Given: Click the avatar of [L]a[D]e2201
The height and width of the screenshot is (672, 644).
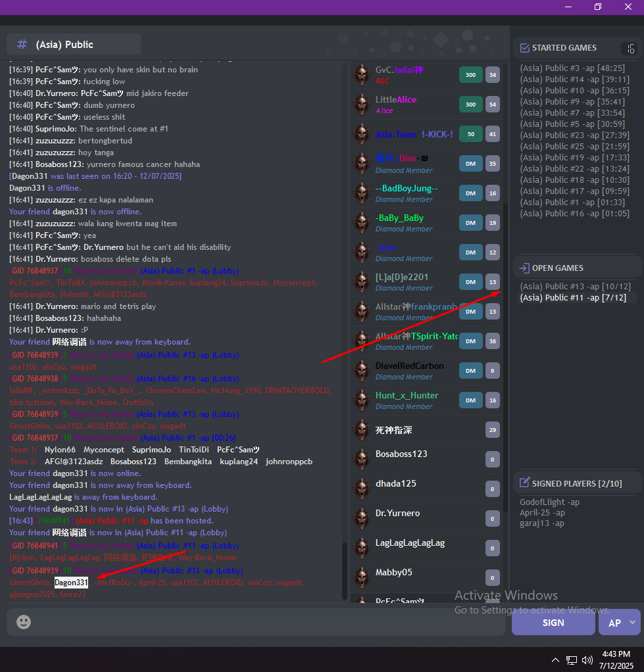Looking at the screenshot, I should point(362,281).
